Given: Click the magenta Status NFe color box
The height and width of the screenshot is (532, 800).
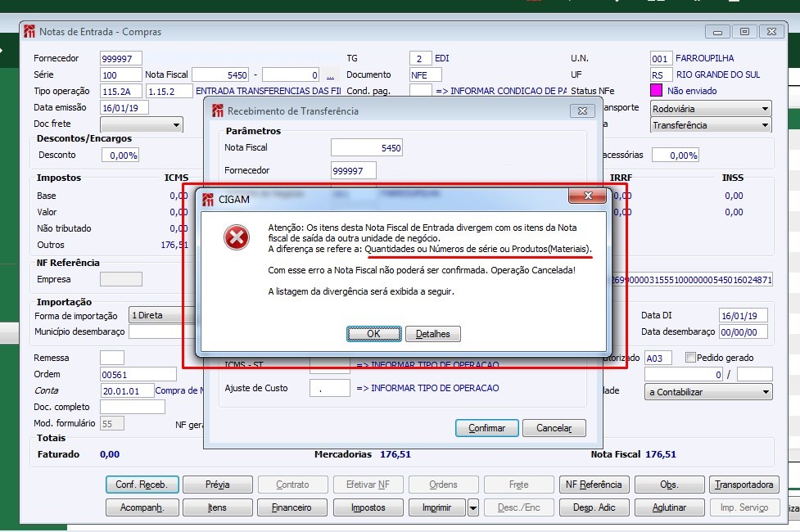Looking at the screenshot, I should click(x=656, y=90).
